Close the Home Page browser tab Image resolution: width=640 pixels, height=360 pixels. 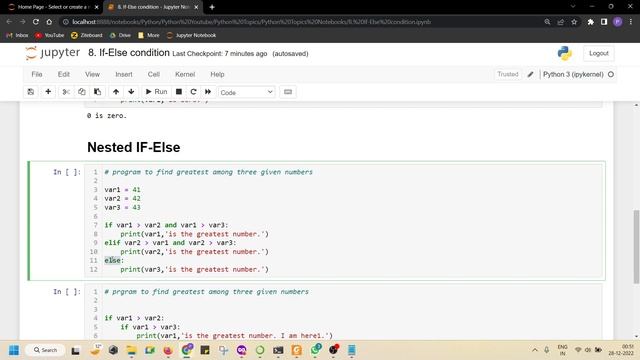pos(96,7)
